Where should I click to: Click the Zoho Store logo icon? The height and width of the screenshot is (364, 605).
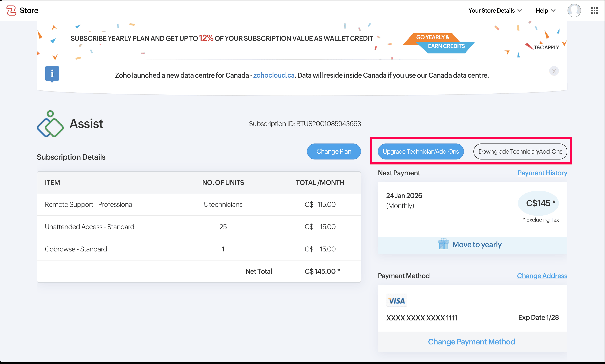coord(11,10)
